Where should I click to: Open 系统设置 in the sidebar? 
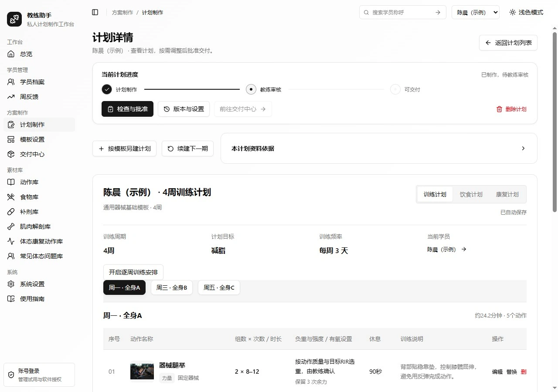[x=39, y=284]
